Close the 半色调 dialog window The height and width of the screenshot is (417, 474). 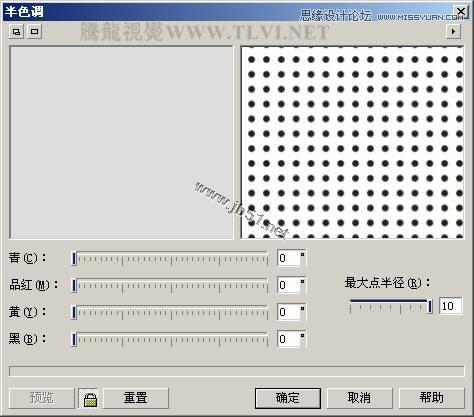pos(461,12)
